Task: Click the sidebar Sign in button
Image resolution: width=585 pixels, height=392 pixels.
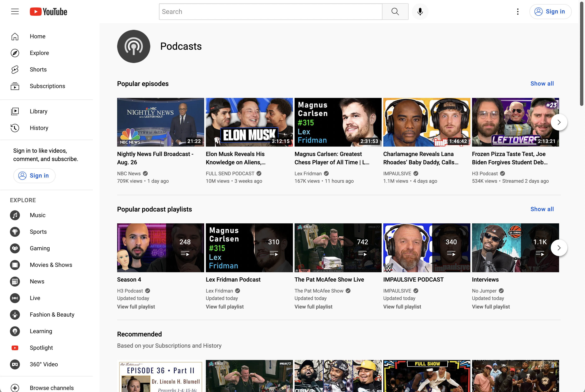Action: [x=34, y=175]
